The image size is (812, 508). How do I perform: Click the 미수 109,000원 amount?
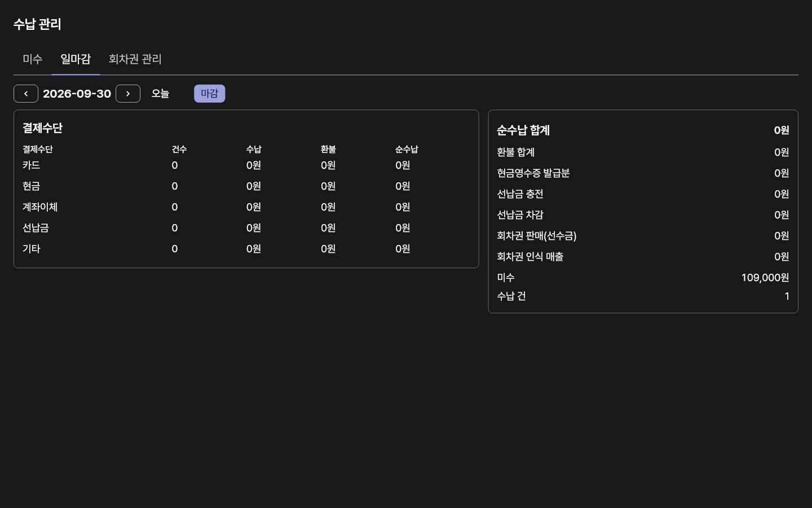coord(765,278)
